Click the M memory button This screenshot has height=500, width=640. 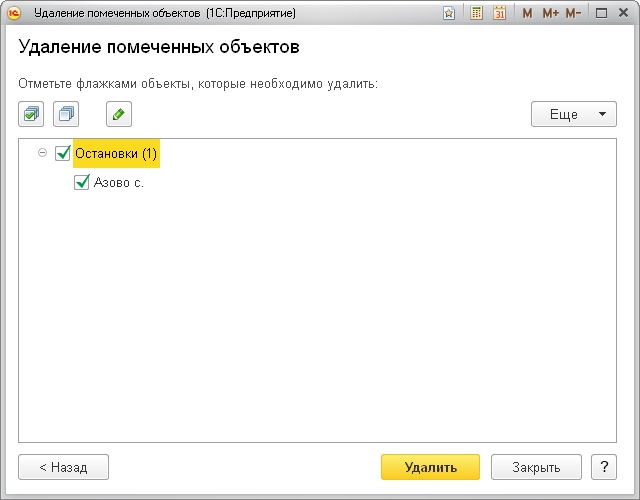(x=527, y=14)
